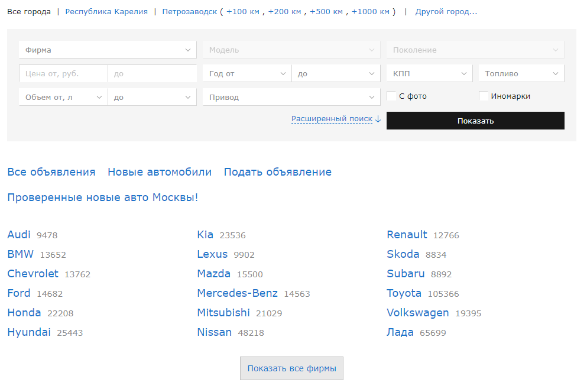Image resolution: width=587 pixels, height=392 pixels.
Task: Enable the С фото checkbox
Action: (x=391, y=96)
